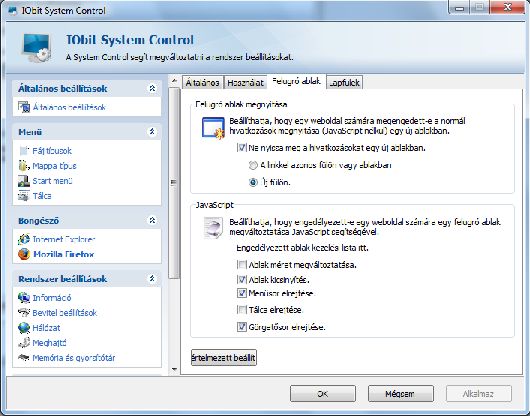Click the Felugró ablak megnyitása group heading

pos(241,104)
